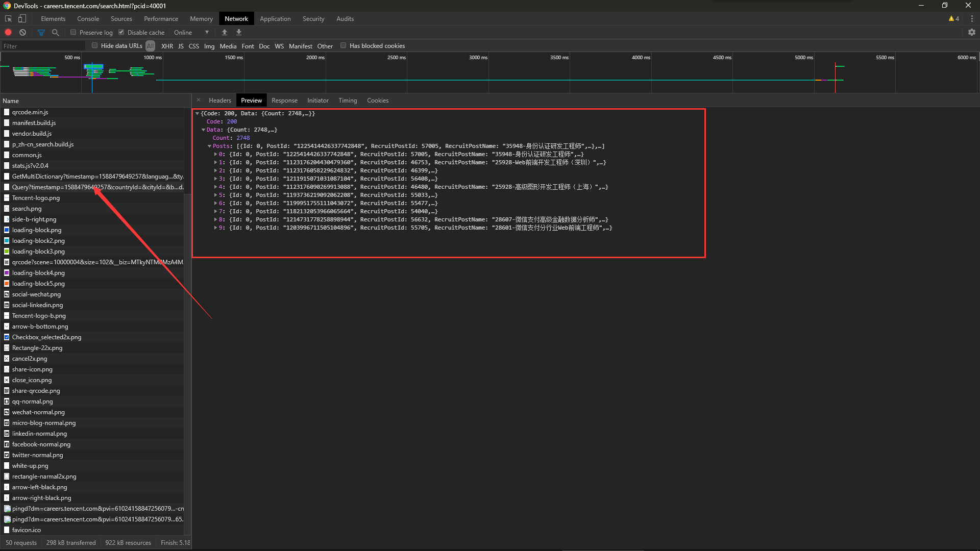
Task: Open the Application panel
Action: 275,19
